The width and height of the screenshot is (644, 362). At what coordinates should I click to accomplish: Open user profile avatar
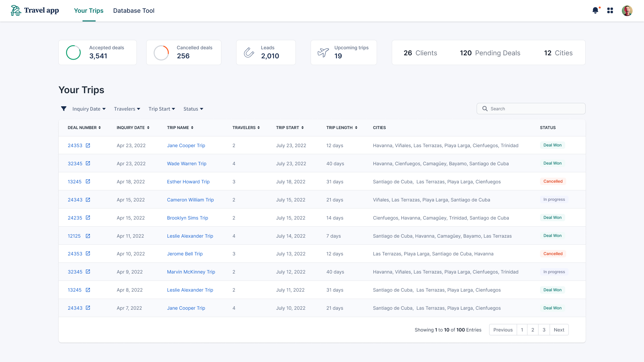click(x=627, y=11)
